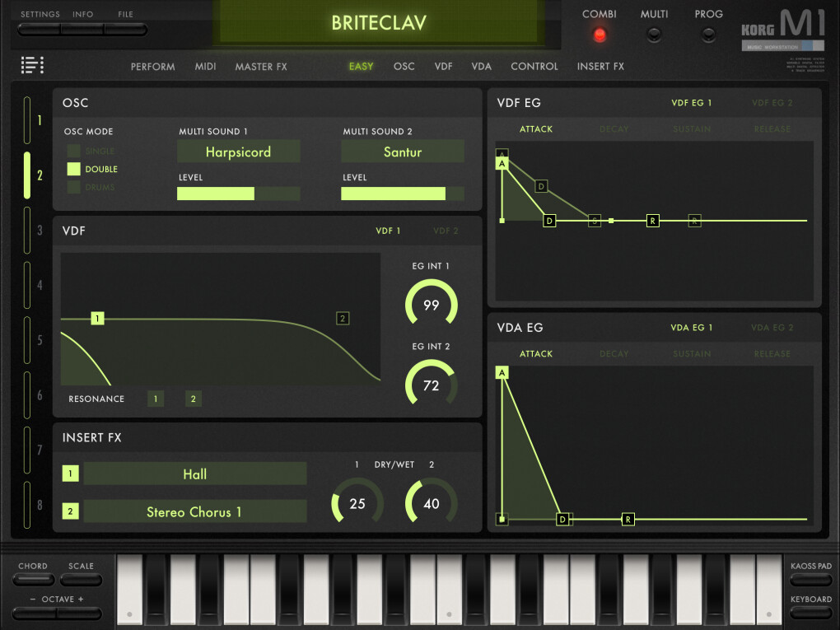Select VDA EG DECAY segment label
The width and height of the screenshot is (840, 630).
pyautogui.click(x=614, y=354)
